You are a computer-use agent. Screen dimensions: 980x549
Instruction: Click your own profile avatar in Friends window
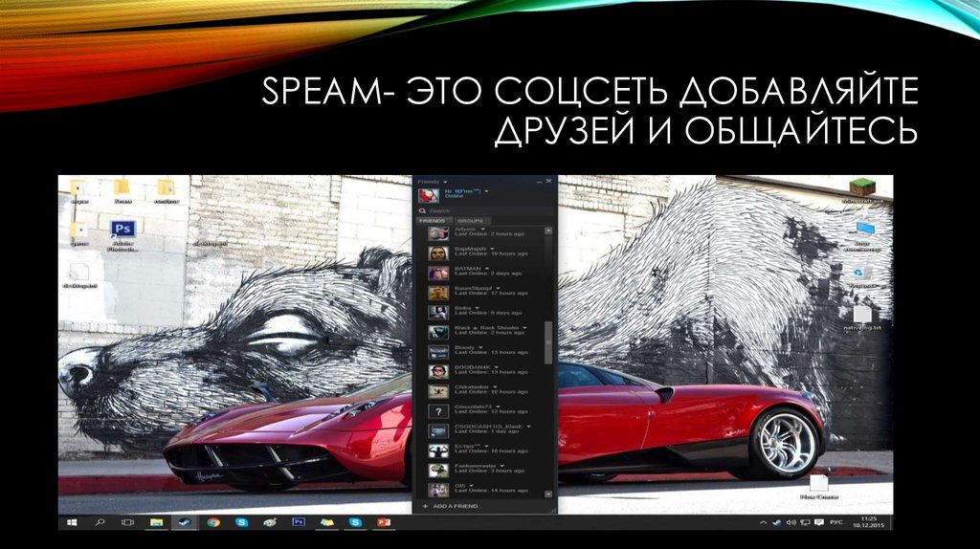point(429,195)
